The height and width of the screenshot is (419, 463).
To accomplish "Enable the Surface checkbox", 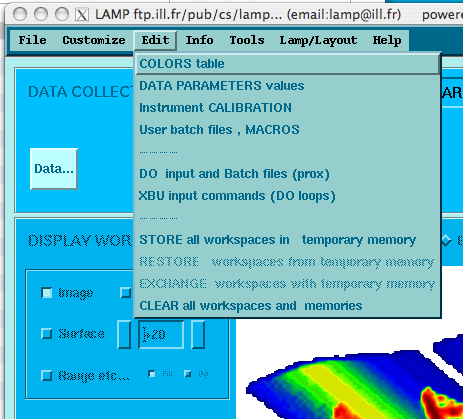I will click(47, 333).
